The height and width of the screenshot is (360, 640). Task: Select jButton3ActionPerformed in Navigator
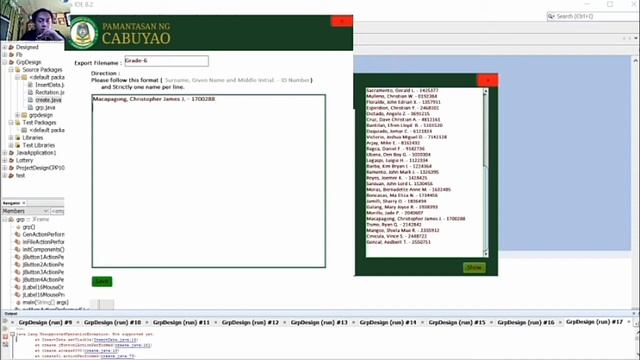click(43, 272)
